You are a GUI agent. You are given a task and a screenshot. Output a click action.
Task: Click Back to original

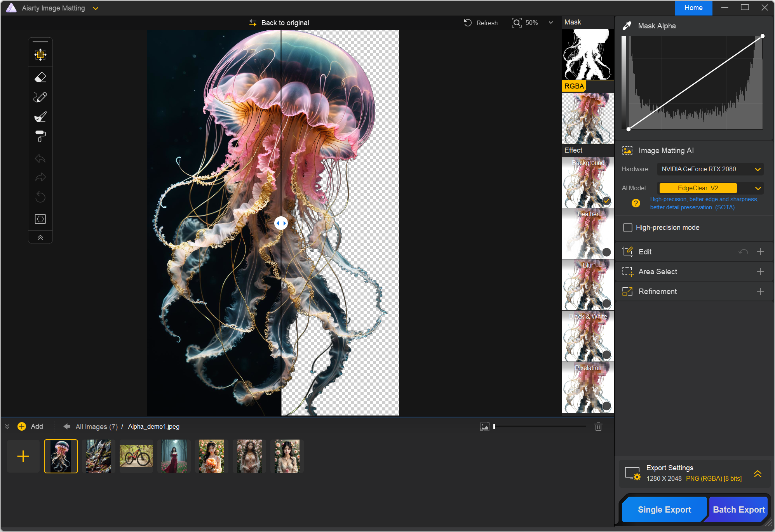click(279, 23)
